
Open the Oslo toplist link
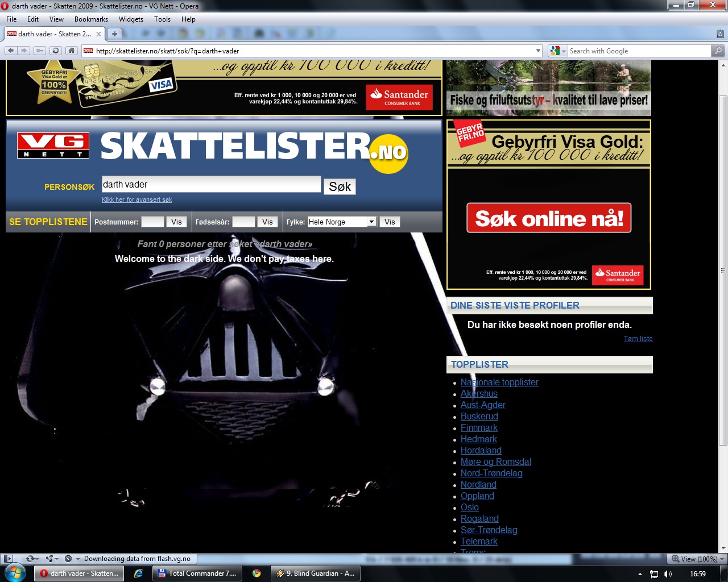click(x=470, y=507)
